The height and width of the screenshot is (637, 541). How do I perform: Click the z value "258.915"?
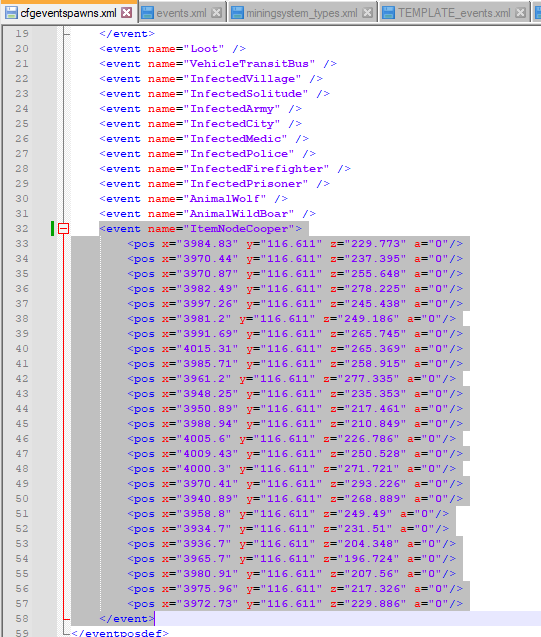[376, 364]
